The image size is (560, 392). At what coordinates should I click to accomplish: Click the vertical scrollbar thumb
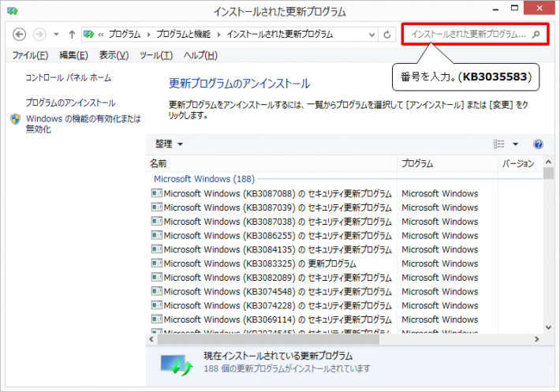point(548,174)
